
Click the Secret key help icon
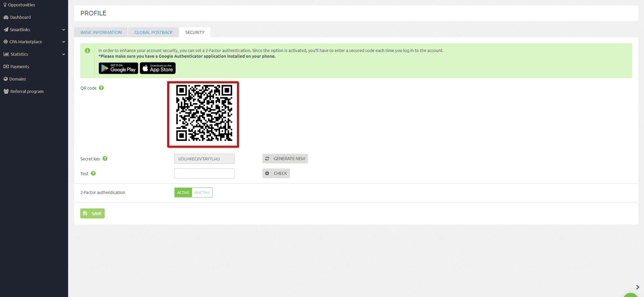tap(105, 159)
